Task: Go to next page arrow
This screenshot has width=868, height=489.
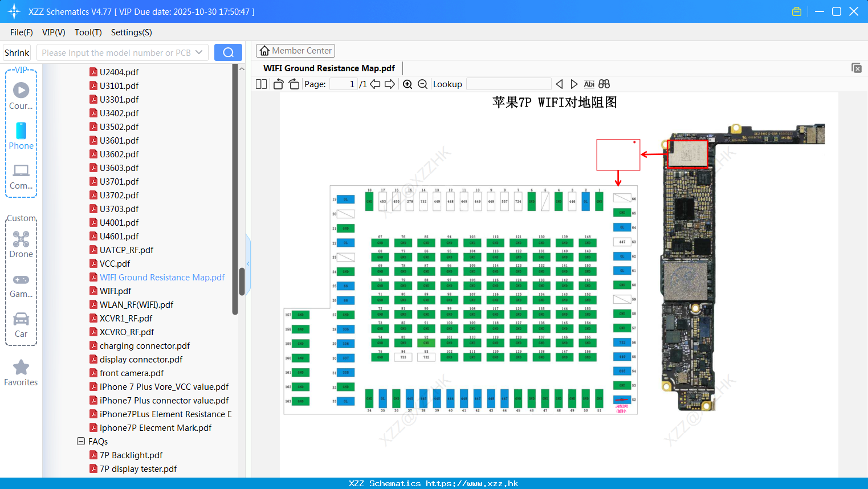Action: pyautogui.click(x=390, y=84)
